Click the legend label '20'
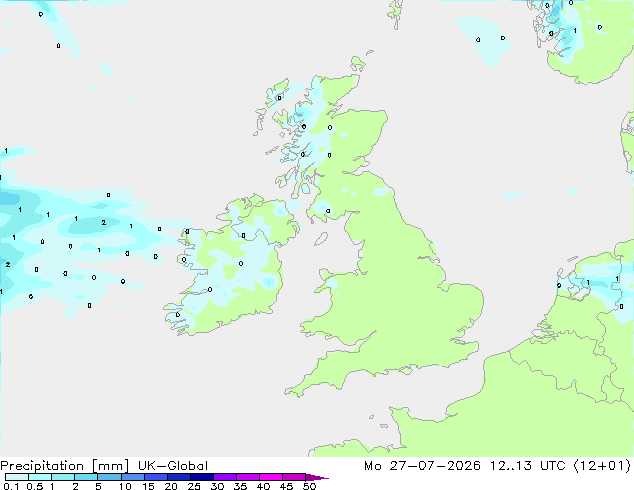634x490 pixels. (x=171, y=486)
